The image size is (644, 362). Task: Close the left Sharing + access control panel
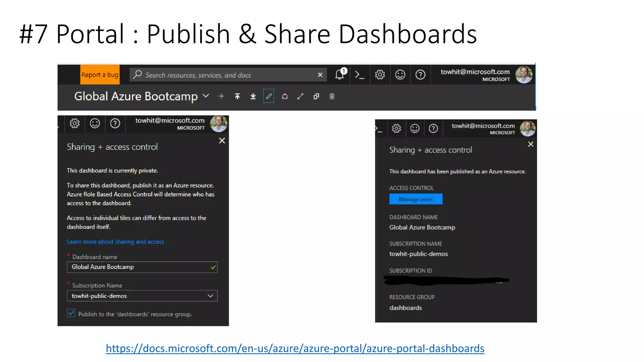pos(222,140)
